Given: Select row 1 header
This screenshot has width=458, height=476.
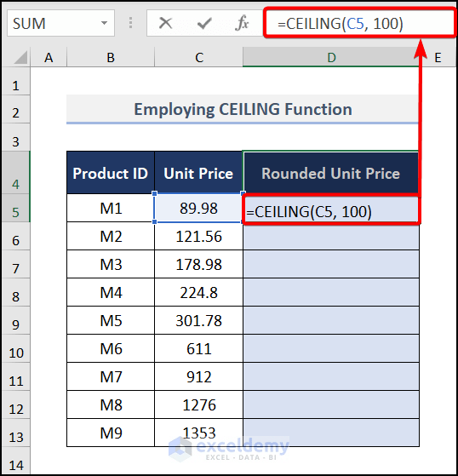Looking at the screenshot, I should click(x=16, y=82).
